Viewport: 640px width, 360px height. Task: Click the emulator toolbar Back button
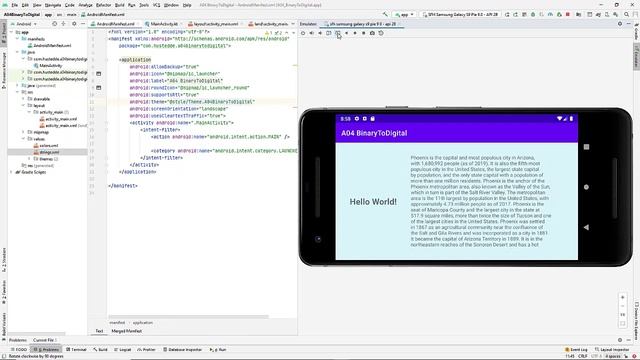coord(346,33)
